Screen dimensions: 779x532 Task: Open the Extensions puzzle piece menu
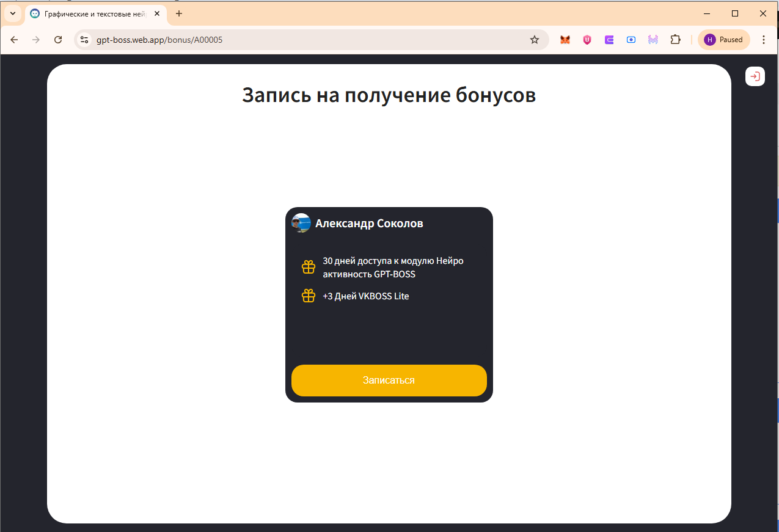(675, 40)
